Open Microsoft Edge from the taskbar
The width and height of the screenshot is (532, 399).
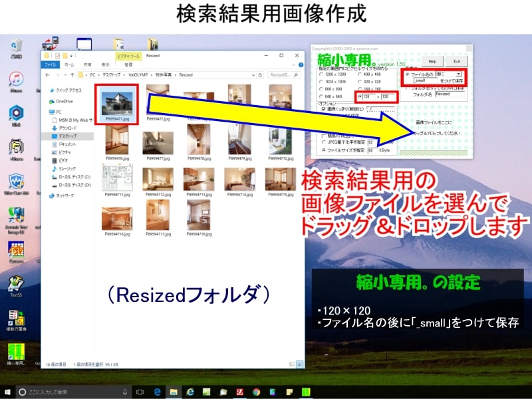pos(157,392)
